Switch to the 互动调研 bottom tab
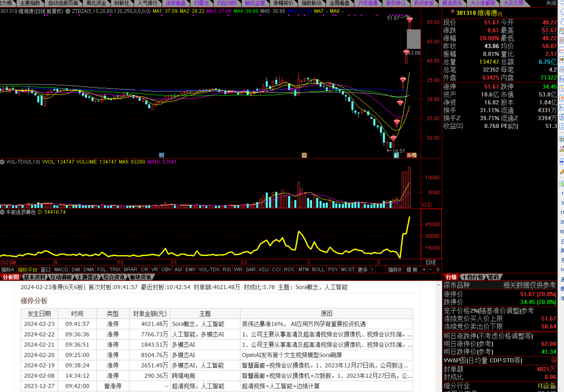Screen dimensions: 564x392 pos(61,277)
